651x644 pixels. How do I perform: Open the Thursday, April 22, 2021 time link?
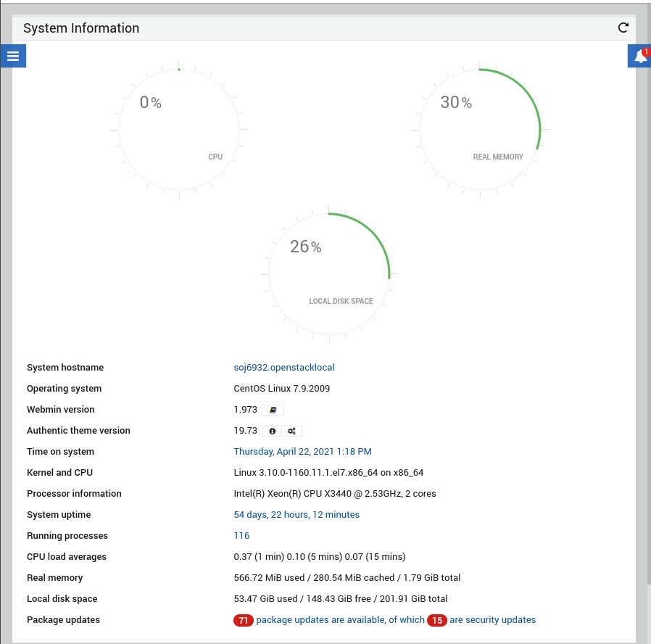(x=303, y=451)
